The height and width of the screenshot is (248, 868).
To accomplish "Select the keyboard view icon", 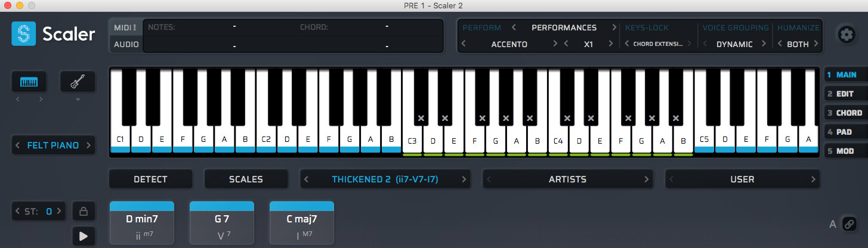I will [x=29, y=82].
